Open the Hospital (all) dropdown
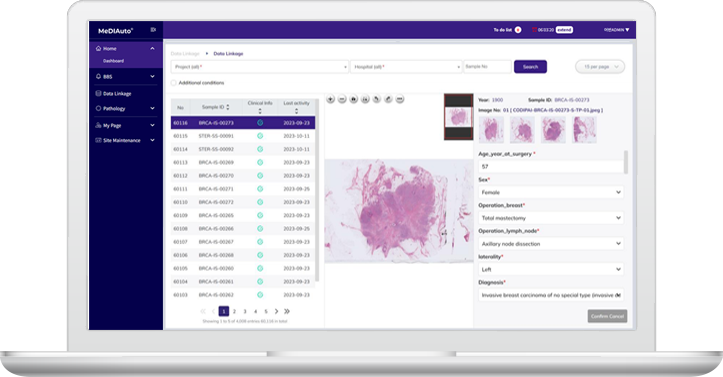 tap(406, 67)
